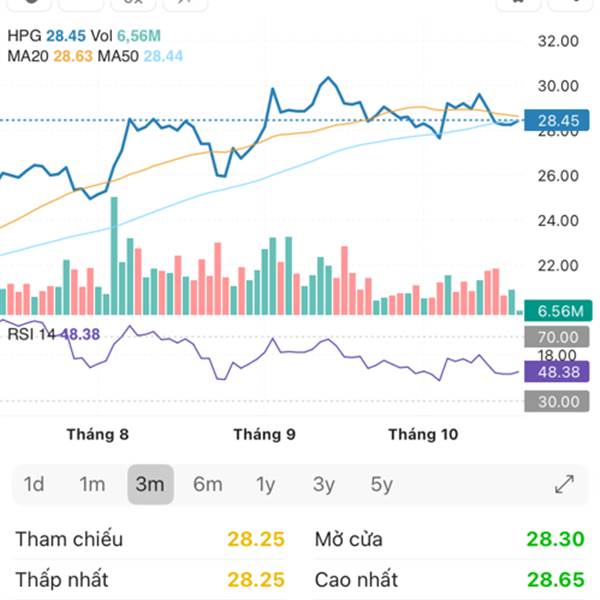This screenshot has width=600, height=600.
Task: Click the Cao nhất value 28.65
Action: 555,579
